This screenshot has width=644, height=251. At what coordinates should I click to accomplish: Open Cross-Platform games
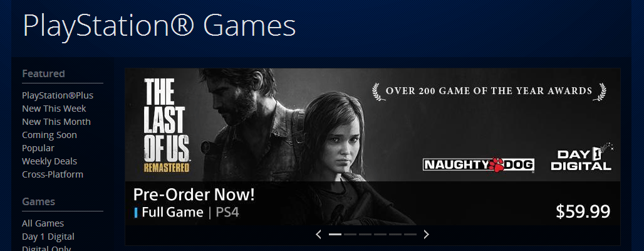click(x=53, y=174)
